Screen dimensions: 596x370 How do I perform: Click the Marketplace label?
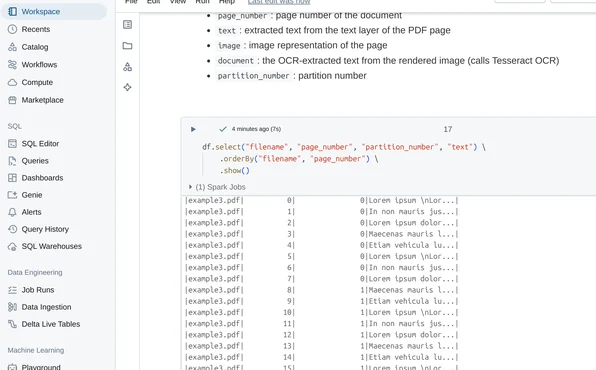[43, 100]
